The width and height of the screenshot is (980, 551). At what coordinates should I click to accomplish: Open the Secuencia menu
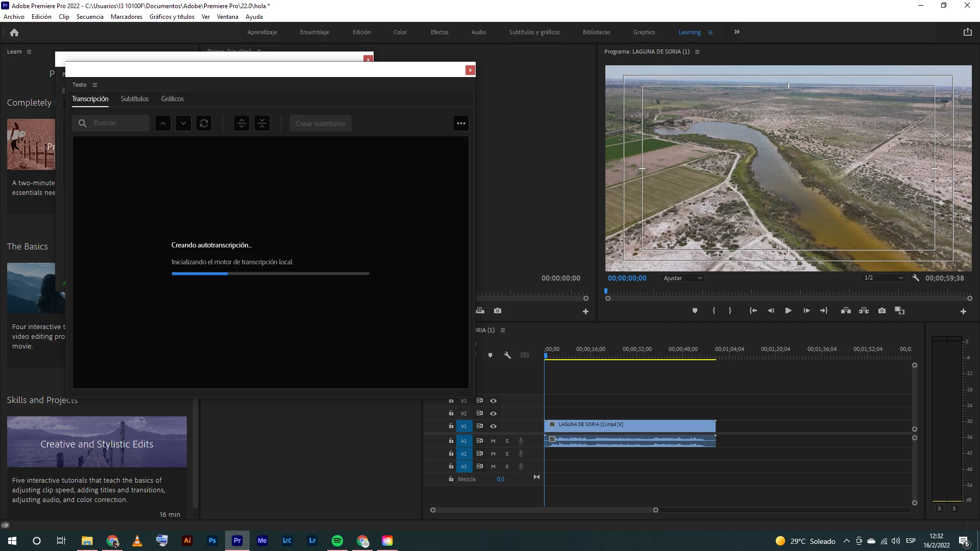[x=90, y=17]
